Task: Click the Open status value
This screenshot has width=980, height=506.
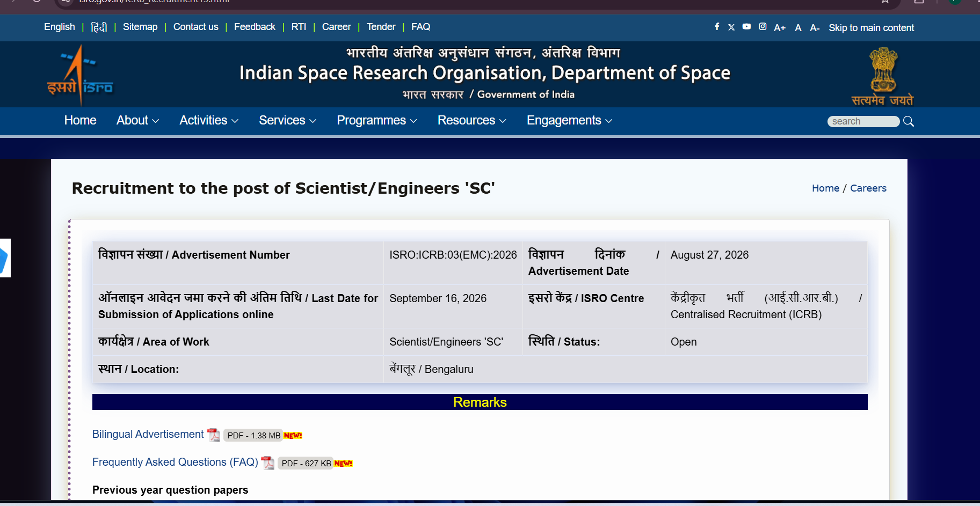Action: pyautogui.click(x=684, y=342)
